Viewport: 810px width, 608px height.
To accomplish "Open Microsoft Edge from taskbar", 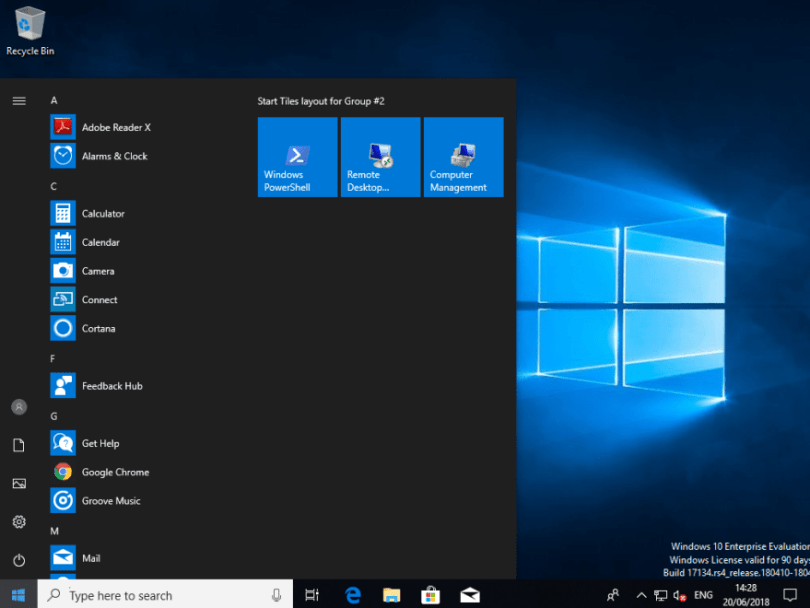I will pos(353,595).
